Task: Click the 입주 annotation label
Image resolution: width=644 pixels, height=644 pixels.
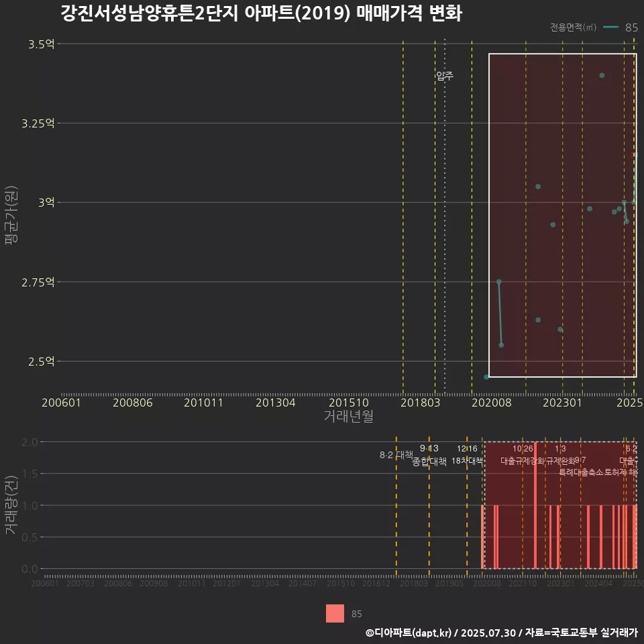Action: coord(445,76)
